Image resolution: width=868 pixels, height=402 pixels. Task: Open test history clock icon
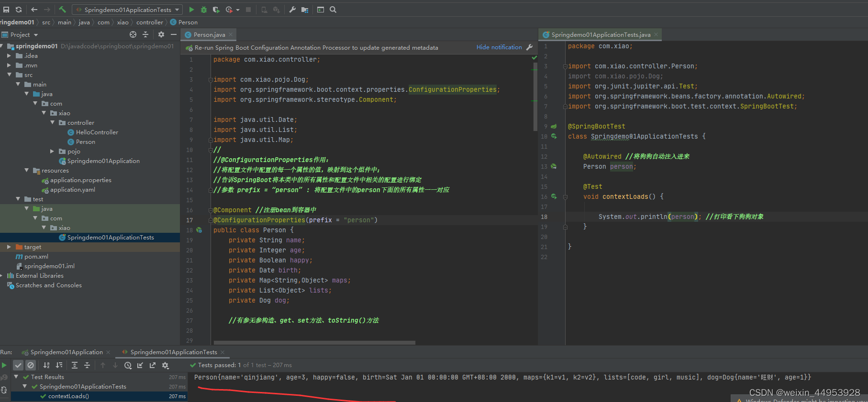coord(128,365)
